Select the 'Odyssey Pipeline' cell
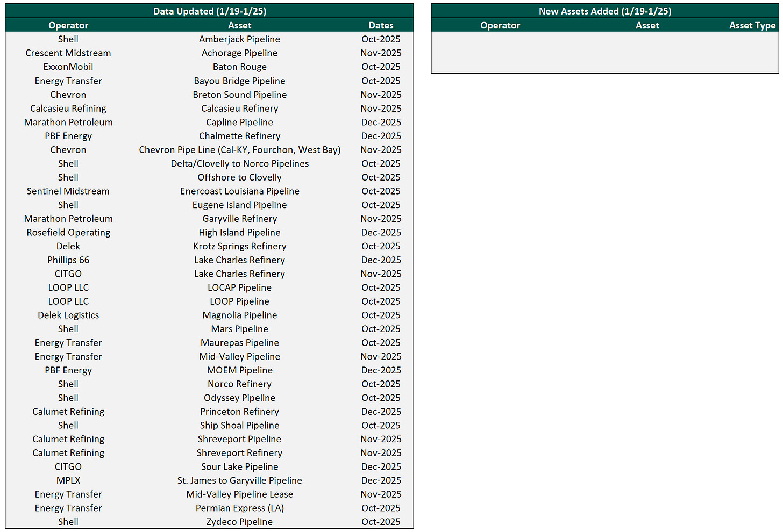 click(x=239, y=398)
